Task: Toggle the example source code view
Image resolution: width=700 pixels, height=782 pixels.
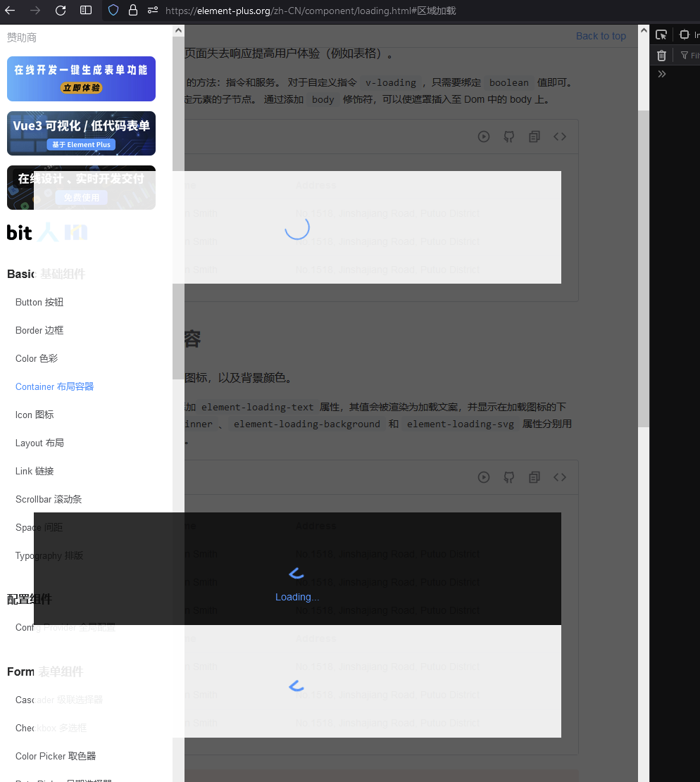Action: pos(560,137)
